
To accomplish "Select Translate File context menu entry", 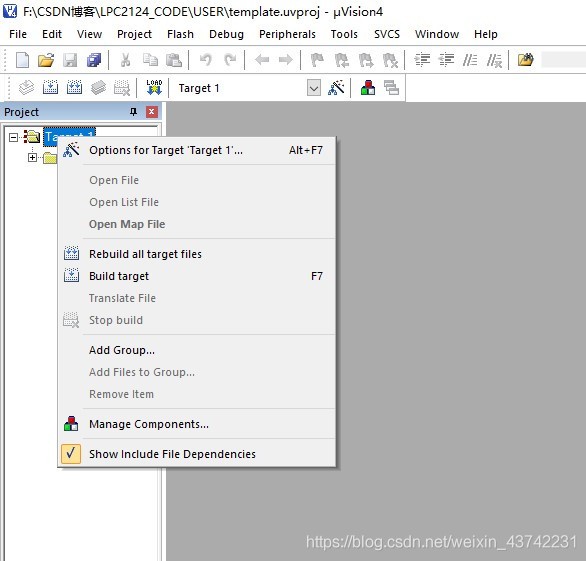I will point(197,298).
